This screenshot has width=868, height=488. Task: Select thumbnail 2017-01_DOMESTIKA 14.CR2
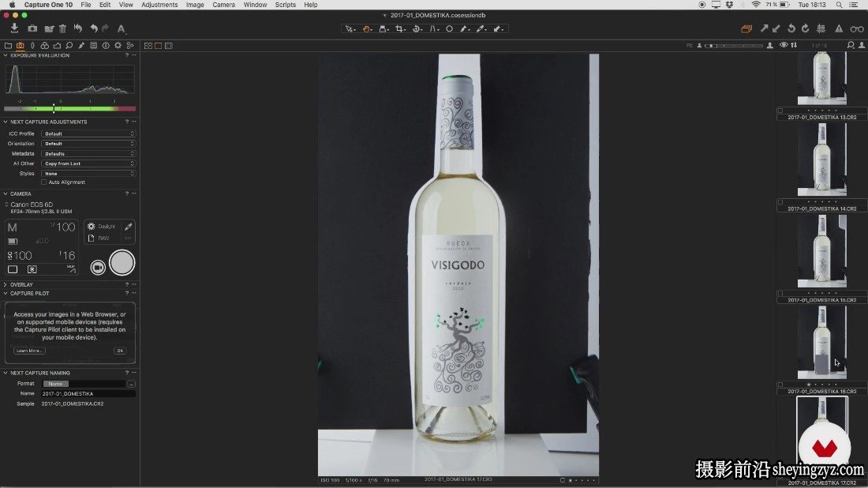coord(822,160)
